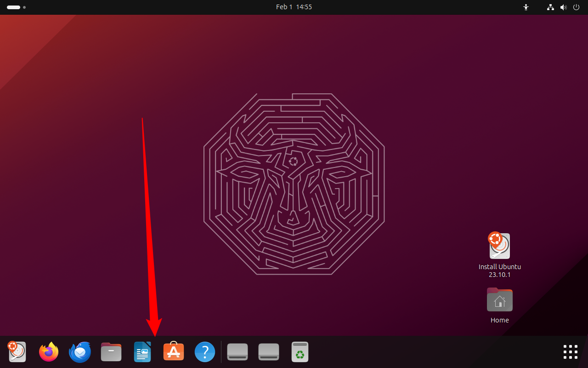Click the network status icon
This screenshot has height=368, width=588.
[550, 7]
